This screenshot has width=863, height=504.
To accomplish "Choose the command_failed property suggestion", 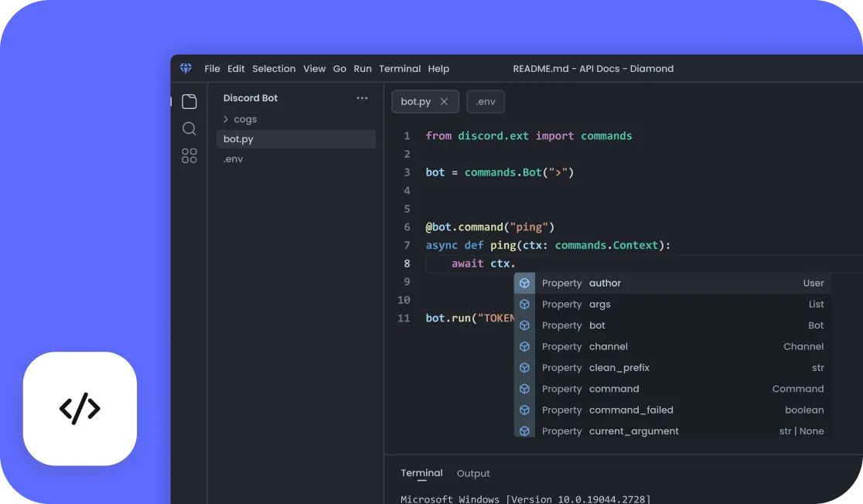I will (631, 410).
